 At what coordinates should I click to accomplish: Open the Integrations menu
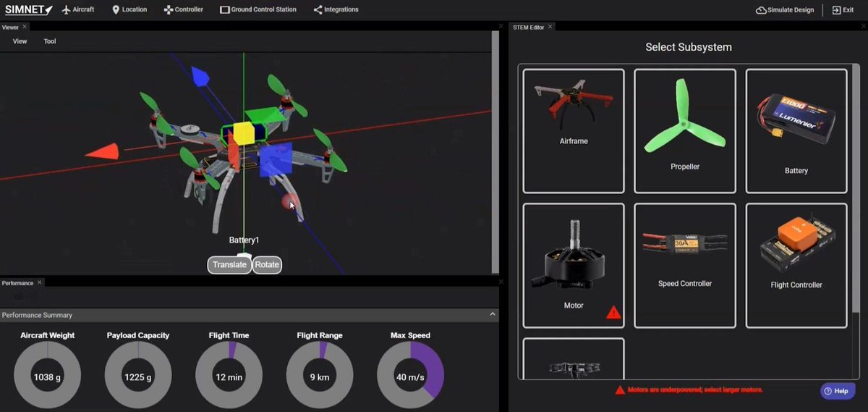pos(336,9)
